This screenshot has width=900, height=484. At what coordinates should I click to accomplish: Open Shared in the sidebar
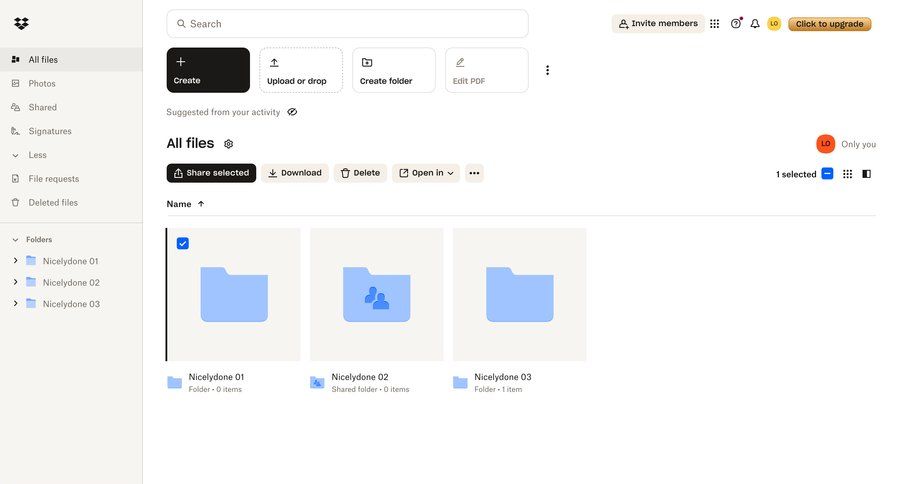(x=71, y=107)
